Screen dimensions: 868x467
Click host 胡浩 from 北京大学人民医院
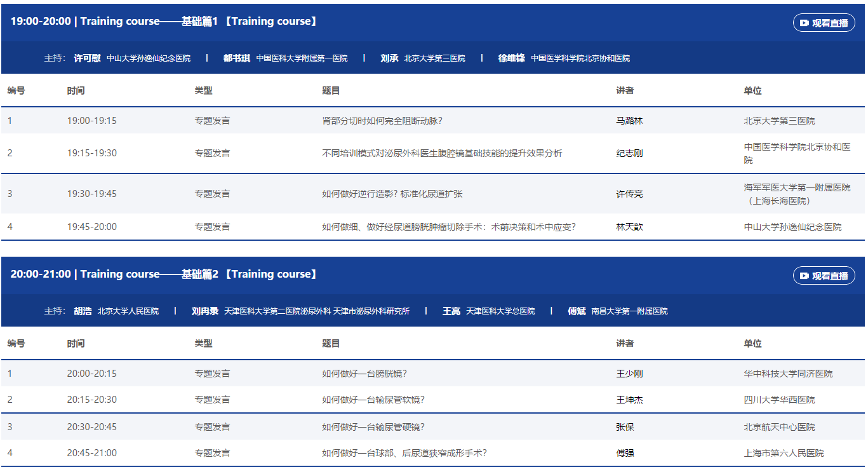pyautogui.click(x=83, y=311)
